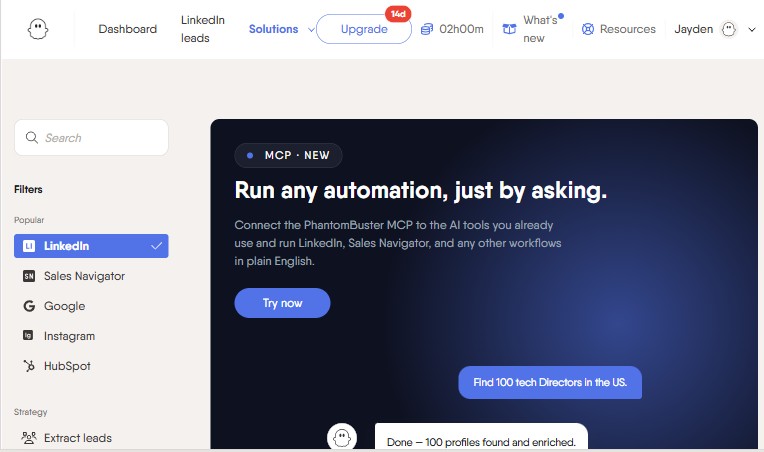Viewport: 764px width, 452px height.
Task: Click Jayden's ghost avatar icon
Action: click(728, 29)
